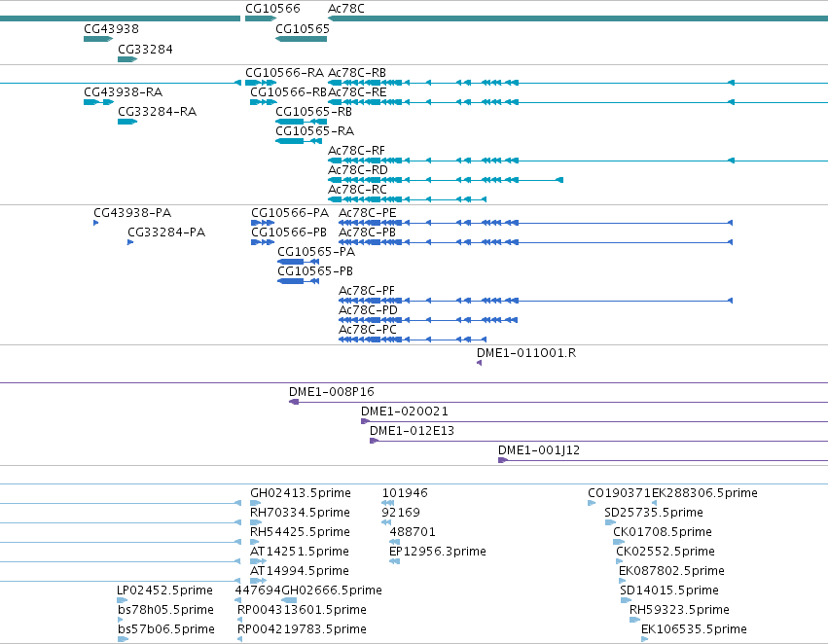The height and width of the screenshot is (644, 828).
Task: Open EST label RH54425.5prime
Action: pyautogui.click(x=300, y=532)
